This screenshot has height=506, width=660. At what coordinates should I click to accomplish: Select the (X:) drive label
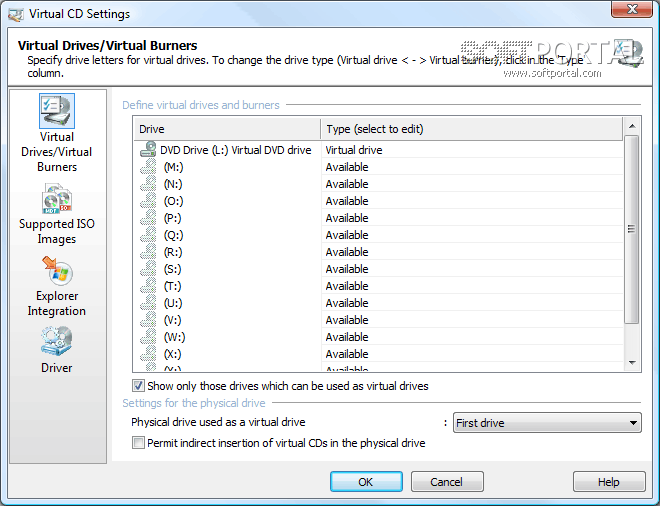pyautogui.click(x=173, y=354)
